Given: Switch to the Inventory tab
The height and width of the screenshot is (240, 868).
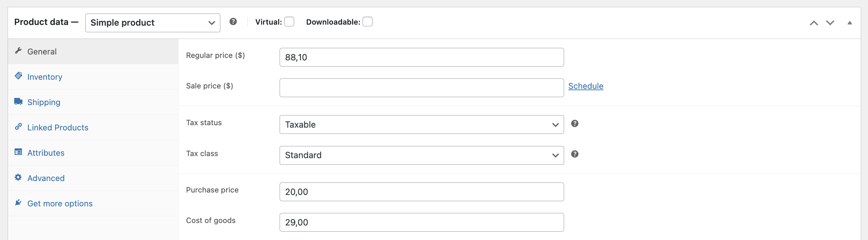Looking at the screenshot, I should (x=45, y=77).
